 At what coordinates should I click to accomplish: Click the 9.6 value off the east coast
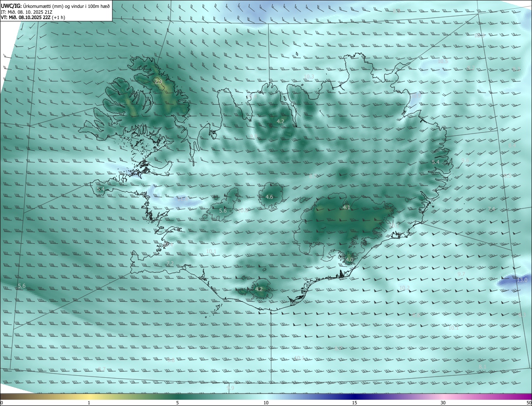point(465,160)
